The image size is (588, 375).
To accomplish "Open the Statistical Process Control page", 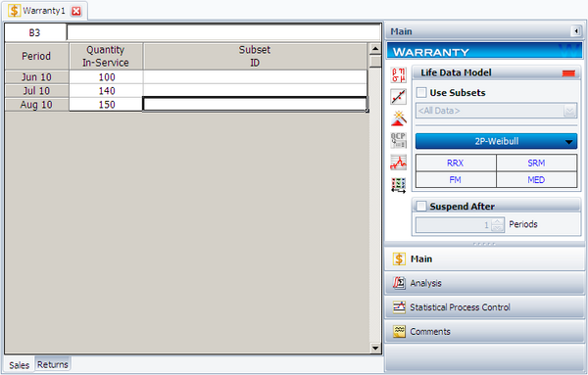I will [484, 307].
